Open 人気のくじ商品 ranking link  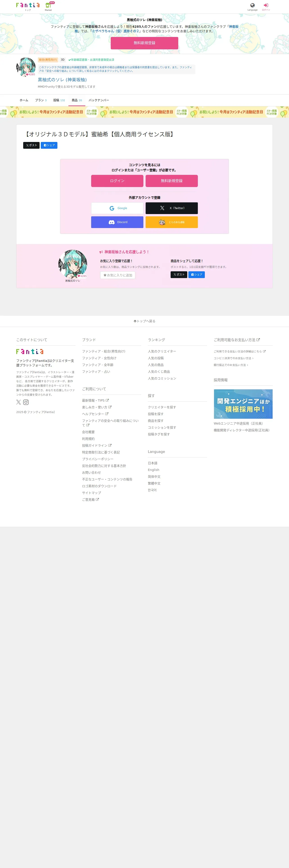point(159,372)
